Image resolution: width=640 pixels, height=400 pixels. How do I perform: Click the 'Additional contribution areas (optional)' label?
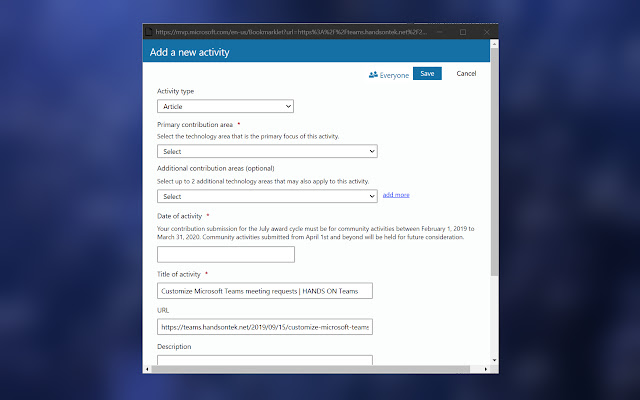click(x=216, y=168)
